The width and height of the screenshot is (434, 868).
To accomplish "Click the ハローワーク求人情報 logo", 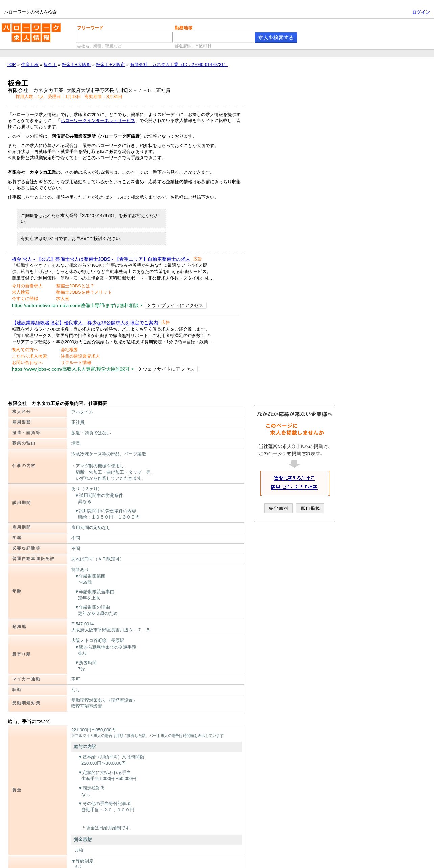I will click(x=31, y=32).
